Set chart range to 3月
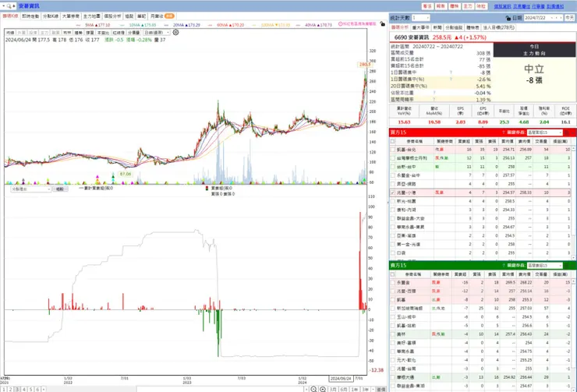The width and height of the screenshot is (577, 392). (x=333, y=389)
